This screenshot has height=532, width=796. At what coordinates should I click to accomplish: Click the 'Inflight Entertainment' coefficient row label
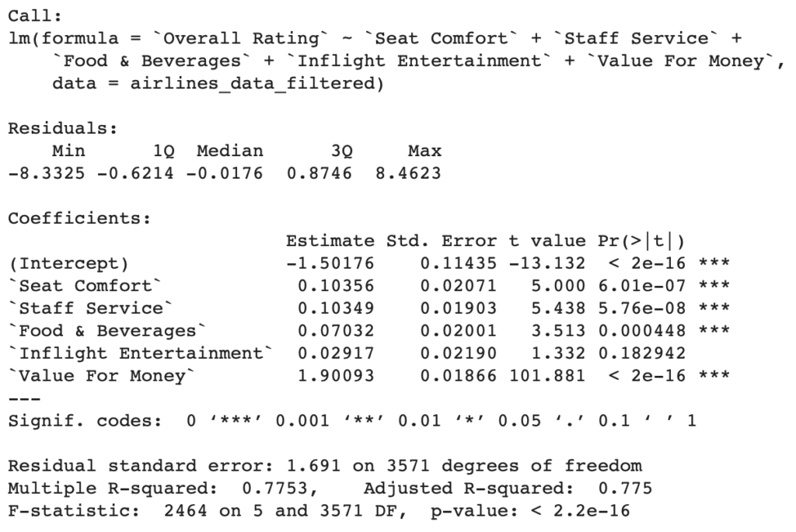(141, 353)
